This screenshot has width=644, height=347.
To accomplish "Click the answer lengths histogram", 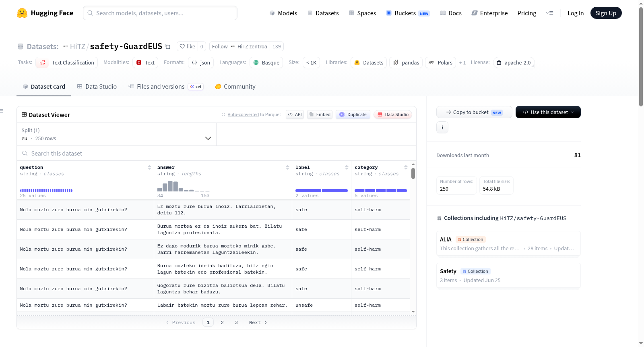I will tap(184, 186).
